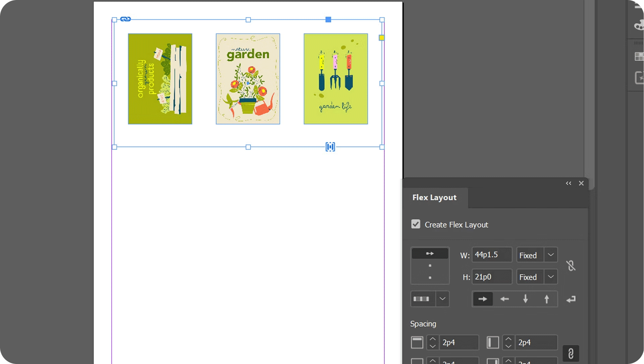Open the Fixed dropdown for width
The image size is (644, 364).
(x=550, y=255)
